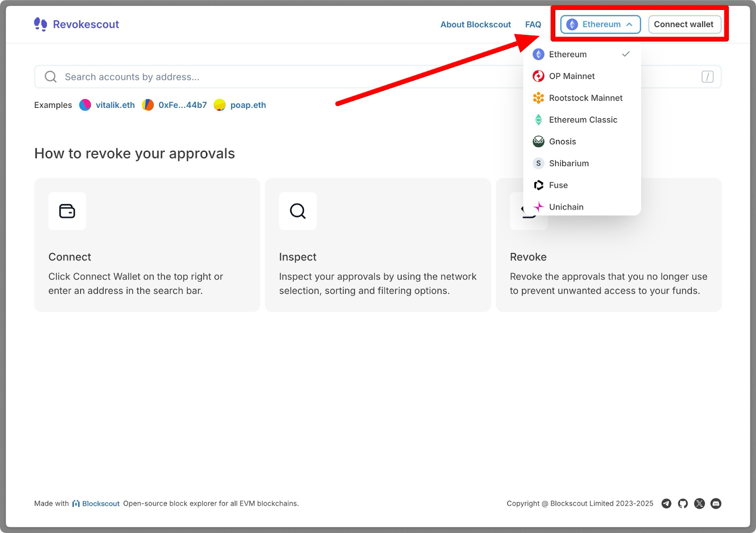Click the magnifier icon in search bar
The height and width of the screenshot is (533, 756).
click(51, 77)
